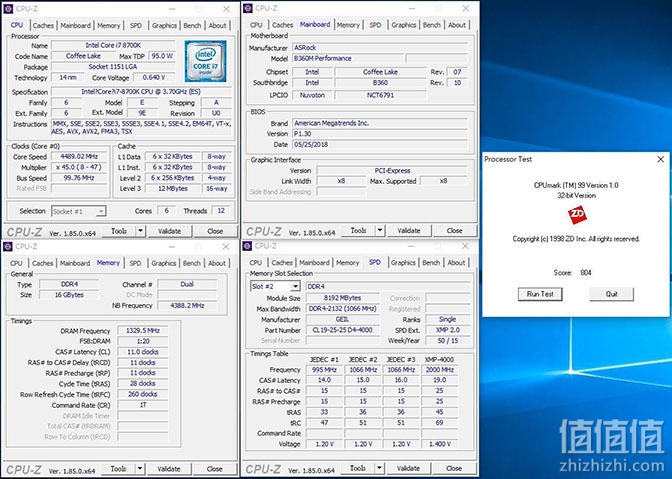
Task: Select Caches tab in Memory tab window
Action: pyautogui.click(x=42, y=263)
